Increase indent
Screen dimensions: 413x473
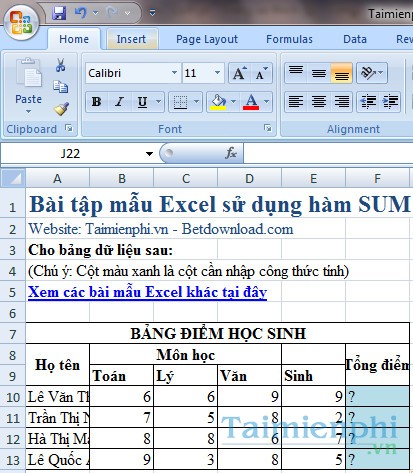[390, 102]
